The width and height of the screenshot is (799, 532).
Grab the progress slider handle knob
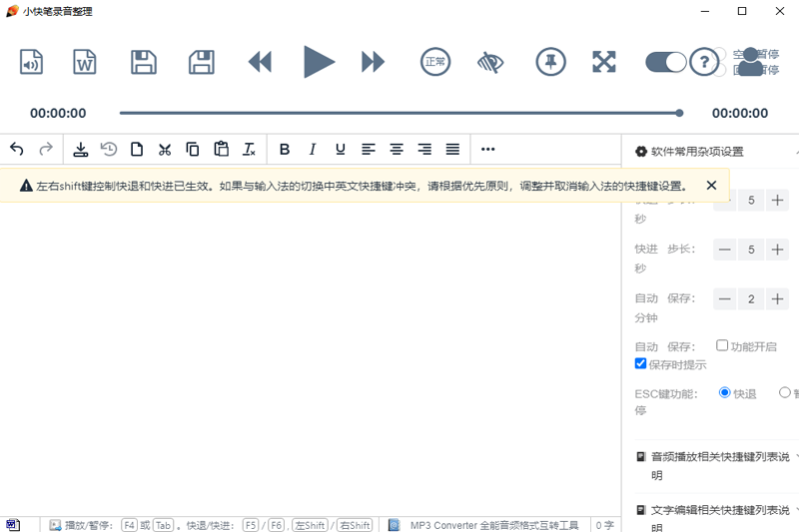pyautogui.click(x=679, y=113)
